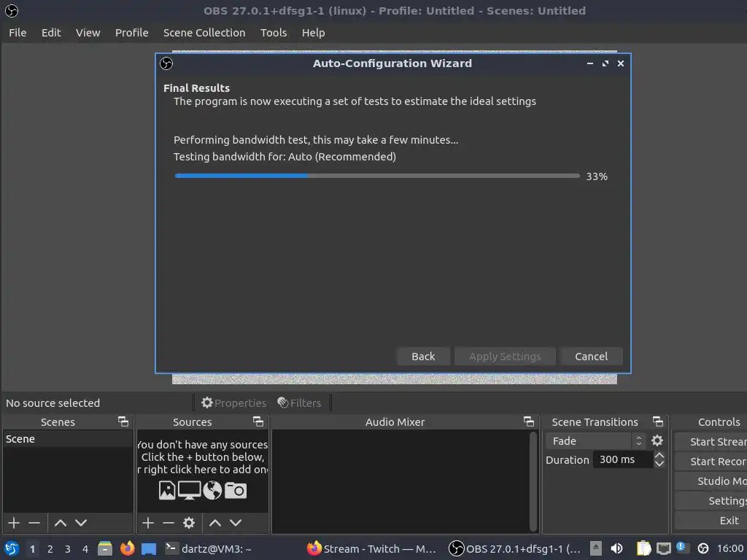The height and width of the screenshot is (560, 747).
Task: Decrease the transition Duration value
Action: [x=659, y=463]
